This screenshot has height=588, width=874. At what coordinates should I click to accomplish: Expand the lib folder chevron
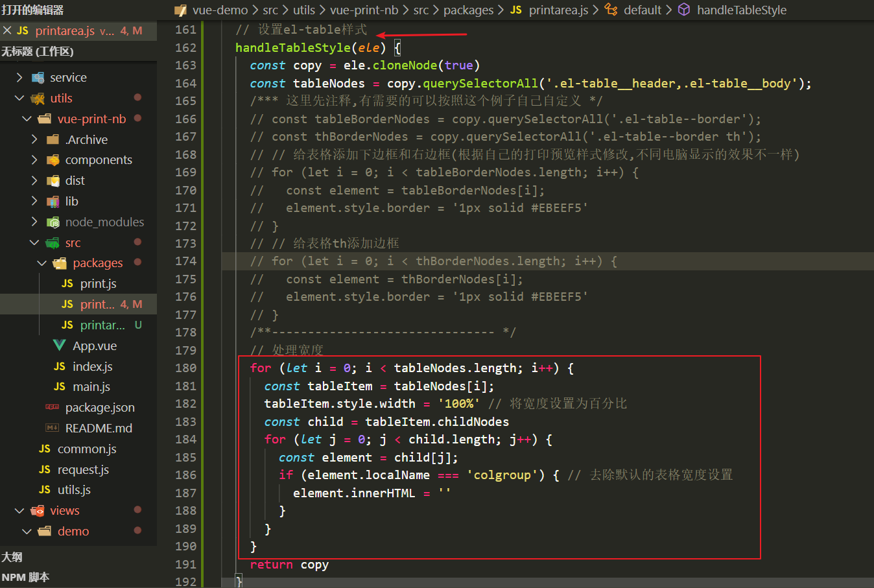coord(34,201)
